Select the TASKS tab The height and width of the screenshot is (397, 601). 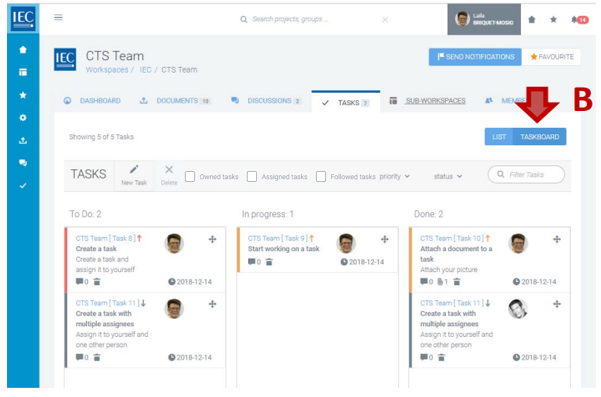pyautogui.click(x=346, y=102)
